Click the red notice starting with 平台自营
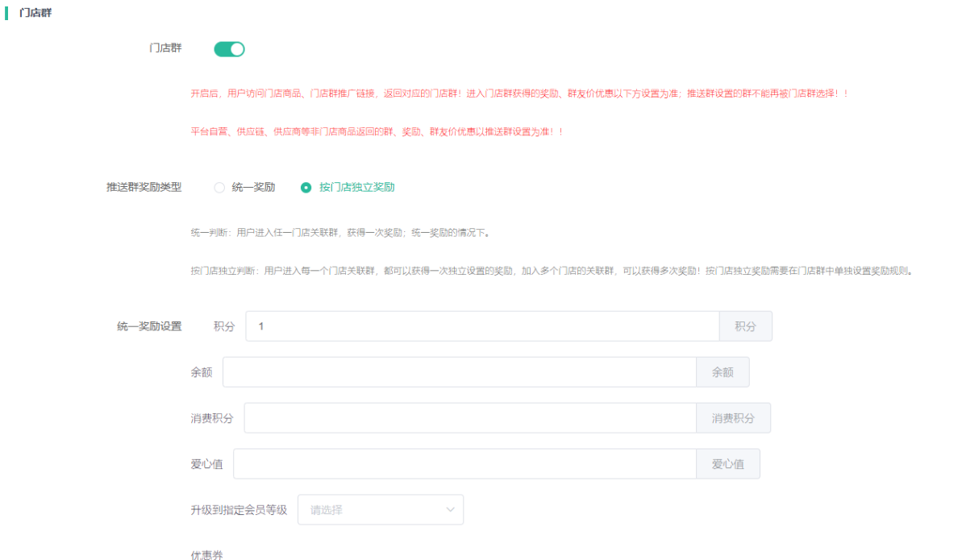Viewport: 962px width, 560px height. click(376, 131)
